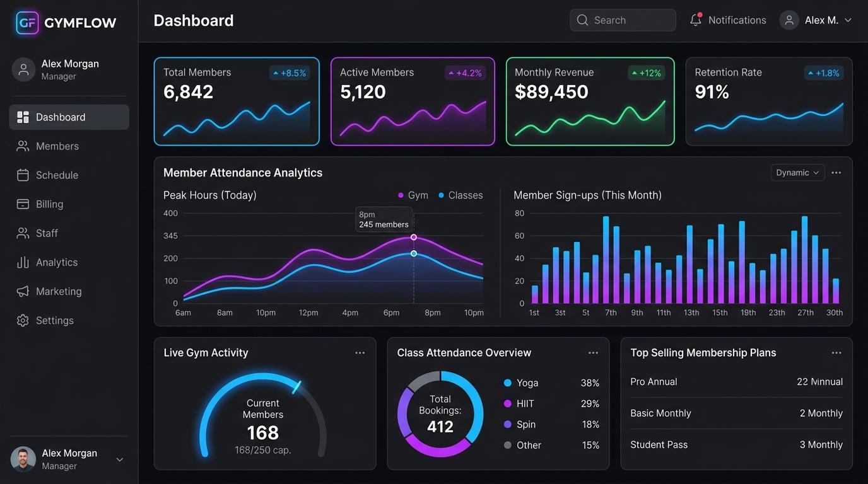Open the Retention Rate card
Image resolution: width=868 pixels, height=484 pixels.
[769, 101]
